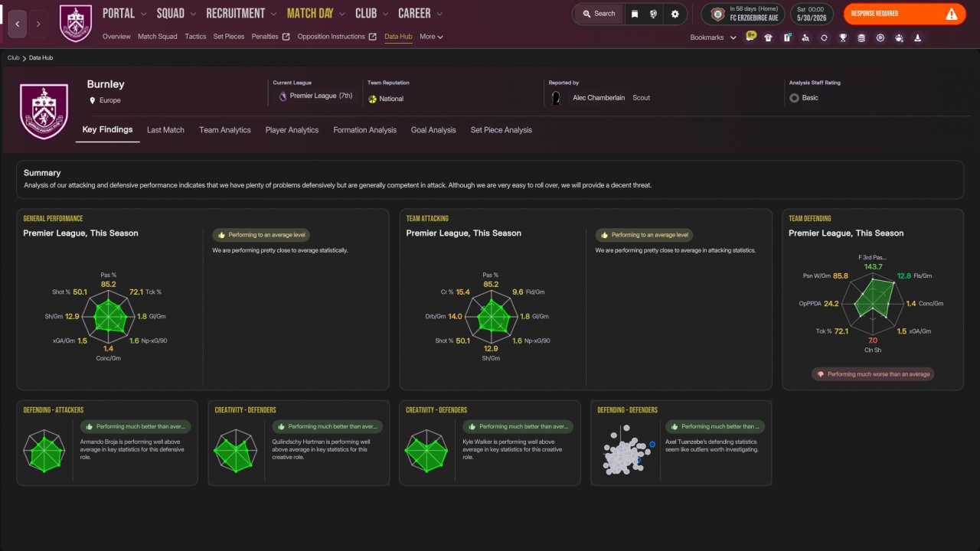Expand the RECRUITMENT menu chevron
The width and height of the screenshot is (980, 551).
tap(273, 14)
